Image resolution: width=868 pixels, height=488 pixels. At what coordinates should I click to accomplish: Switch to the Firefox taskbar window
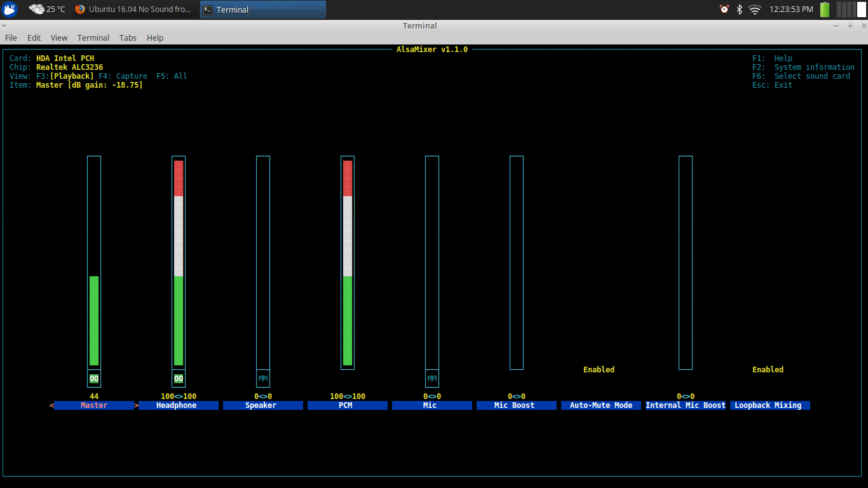point(133,10)
